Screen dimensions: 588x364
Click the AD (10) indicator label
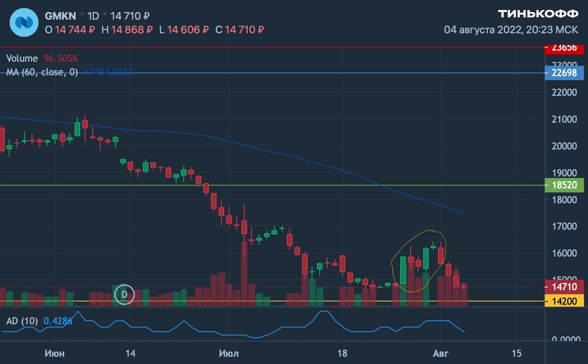[x=22, y=321]
